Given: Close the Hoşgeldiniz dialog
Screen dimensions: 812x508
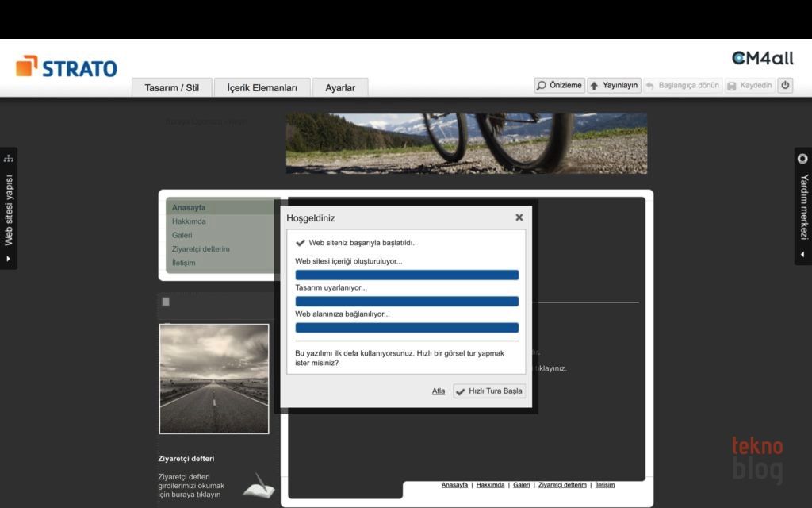Looking at the screenshot, I should tap(519, 217).
